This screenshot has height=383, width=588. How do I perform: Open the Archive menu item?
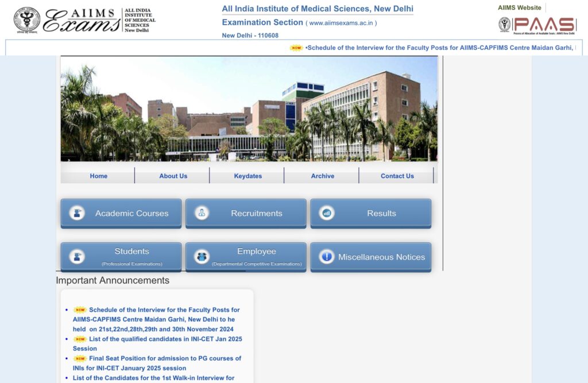[322, 176]
